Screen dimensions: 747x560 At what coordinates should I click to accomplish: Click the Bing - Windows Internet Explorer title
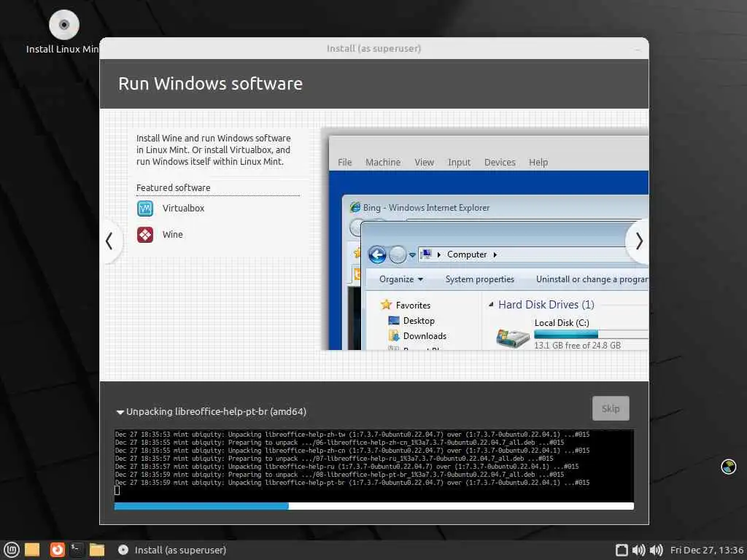coord(426,208)
